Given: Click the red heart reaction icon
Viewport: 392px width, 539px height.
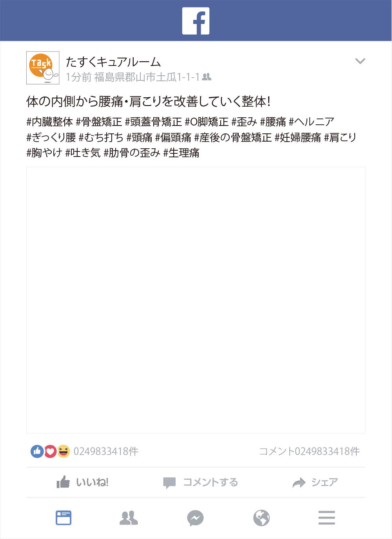Looking at the screenshot, I should point(50,452).
